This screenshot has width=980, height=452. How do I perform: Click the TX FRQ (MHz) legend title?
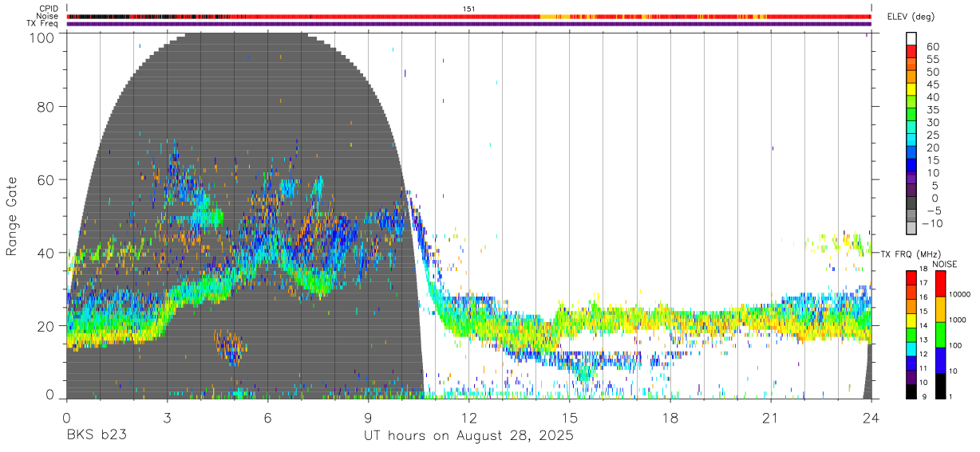pyautogui.click(x=910, y=254)
